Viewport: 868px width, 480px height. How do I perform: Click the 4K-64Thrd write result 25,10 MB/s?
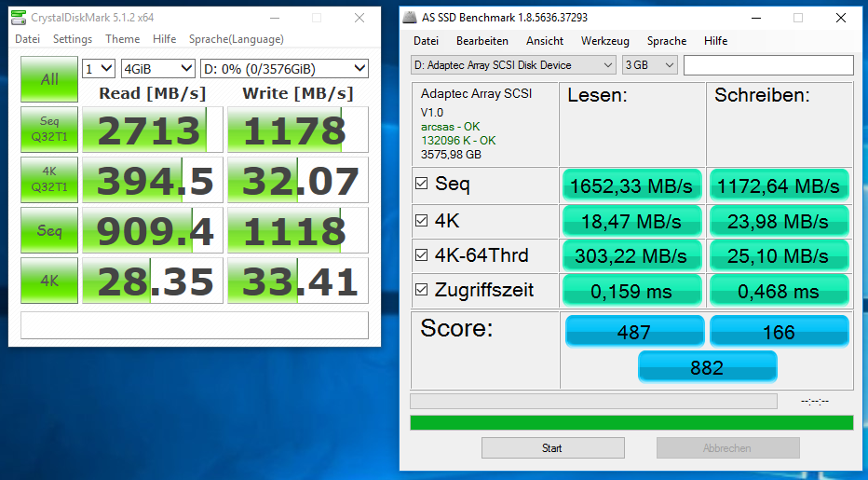tap(779, 255)
